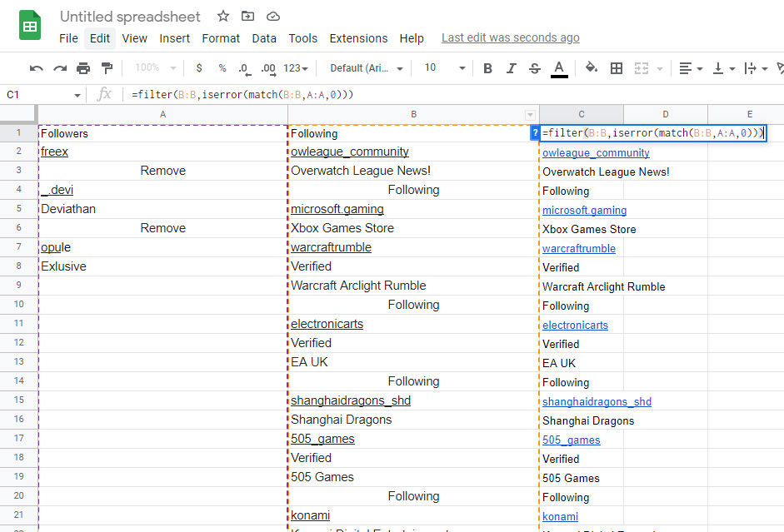Viewport: 784px width, 532px height.
Task: Toggle italic formatting
Action: click(511, 68)
